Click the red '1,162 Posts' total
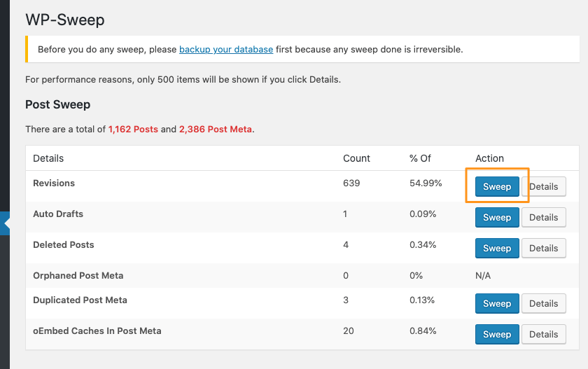This screenshot has width=588, height=369. click(x=133, y=130)
